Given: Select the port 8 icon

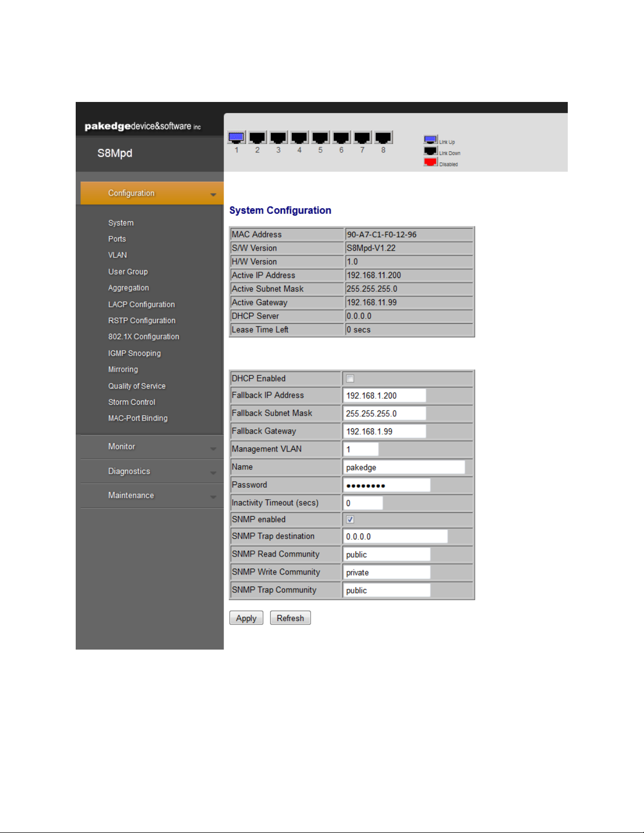Looking at the screenshot, I should [383, 138].
